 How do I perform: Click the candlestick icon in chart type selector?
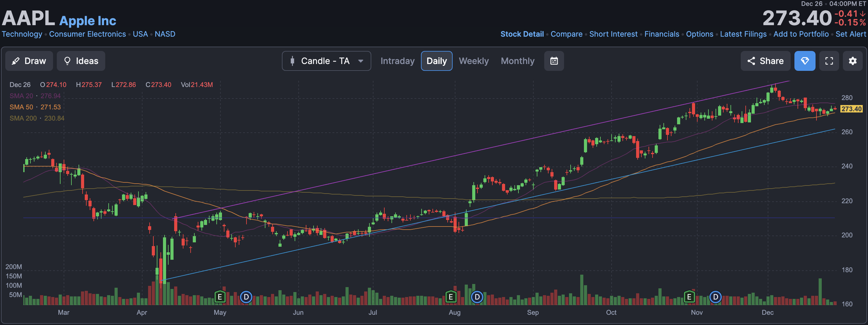point(292,61)
